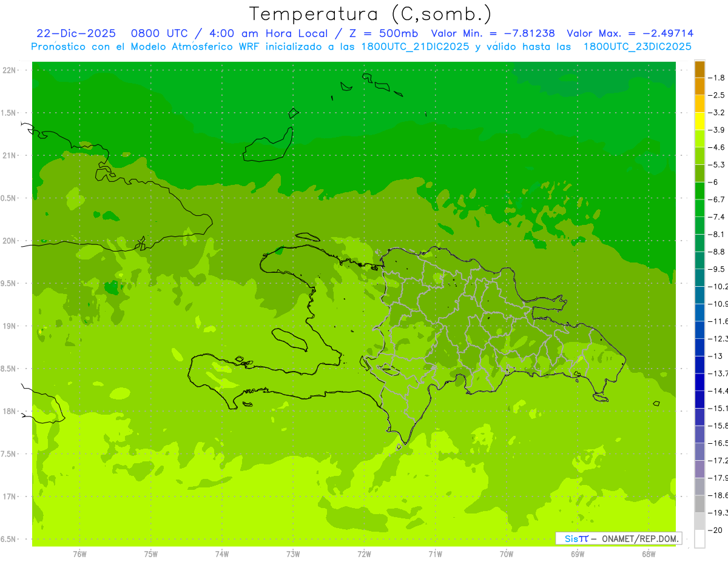
Task: Click the '73W' longitude label
Action: (x=293, y=554)
